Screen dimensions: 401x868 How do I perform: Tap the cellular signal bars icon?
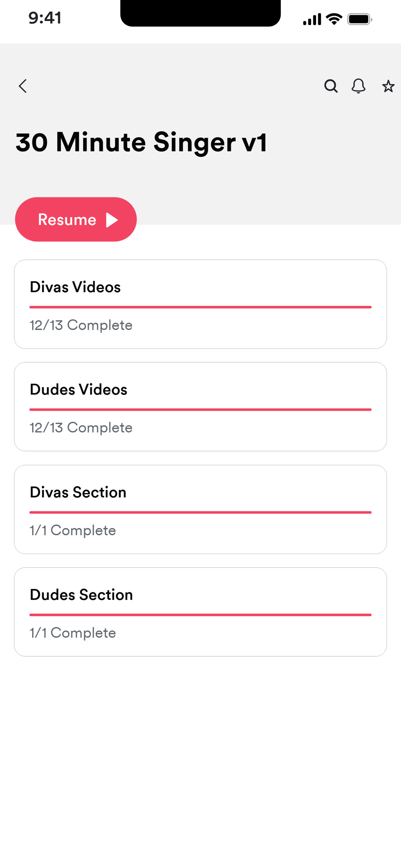point(312,20)
